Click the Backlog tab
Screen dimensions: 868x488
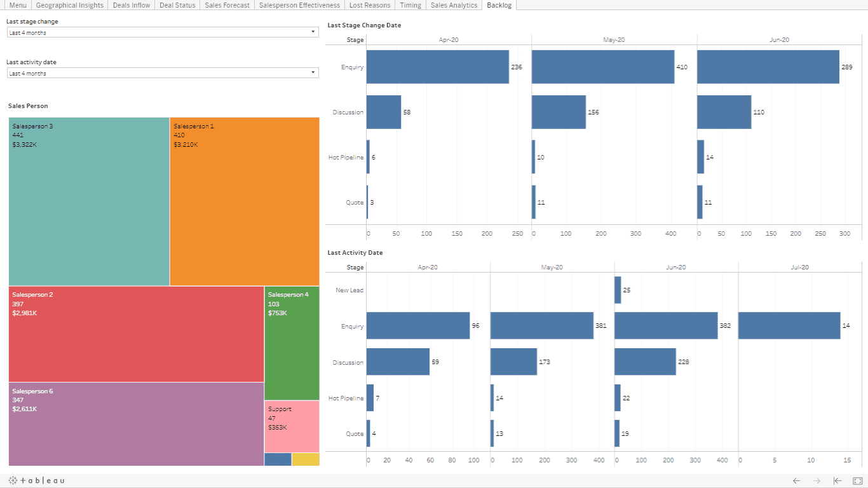click(499, 5)
